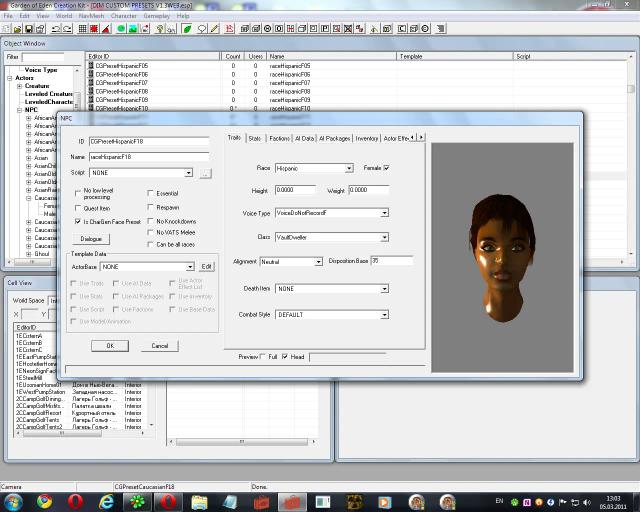Click OK in the NPC dialog
Viewport: 640px width, 512px height.
(110, 346)
